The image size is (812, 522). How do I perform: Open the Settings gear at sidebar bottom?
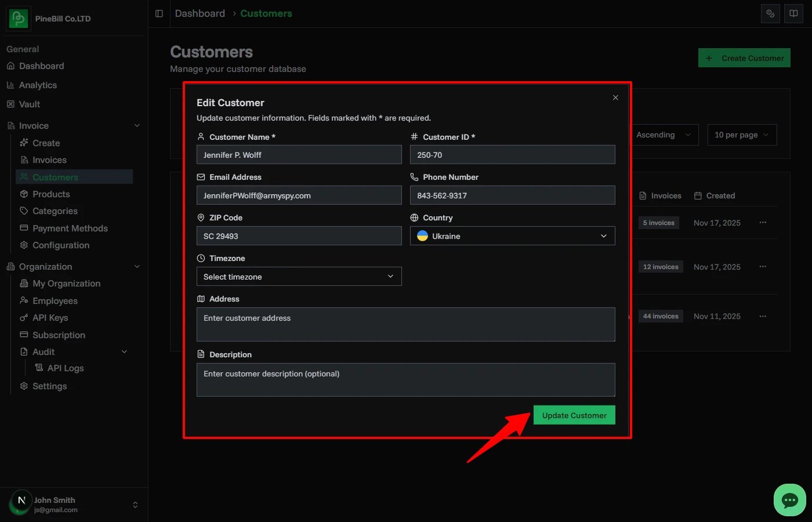pos(50,386)
